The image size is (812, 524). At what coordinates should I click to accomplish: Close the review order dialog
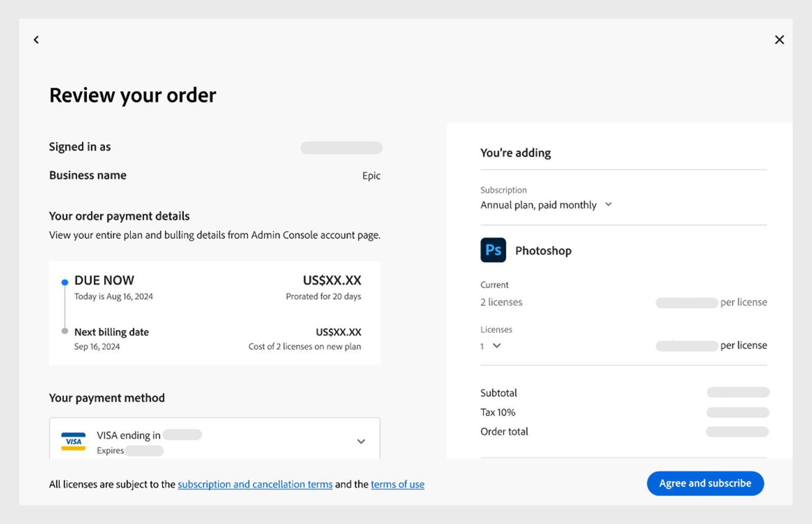click(x=779, y=40)
